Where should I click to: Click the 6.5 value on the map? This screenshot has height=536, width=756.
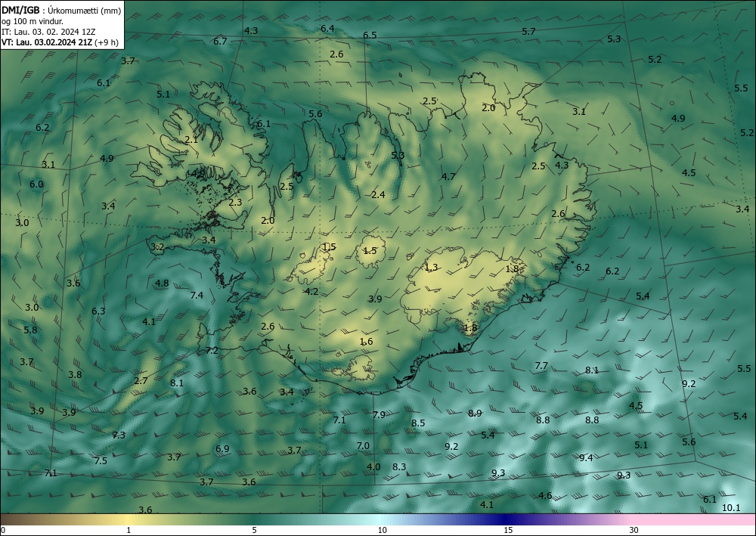pyautogui.click(x=370, y=36)
